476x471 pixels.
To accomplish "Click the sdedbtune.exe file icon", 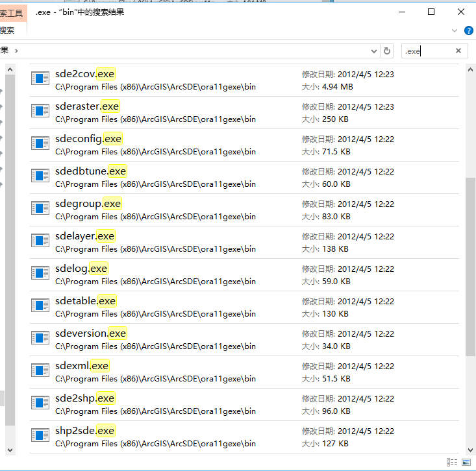I will [x=40, y=176].
